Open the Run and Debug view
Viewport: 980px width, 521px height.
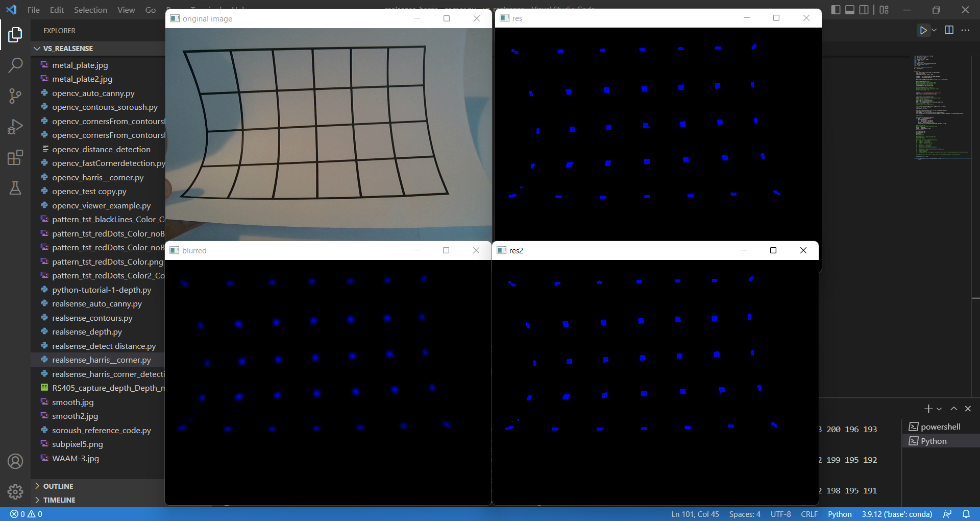15,127
